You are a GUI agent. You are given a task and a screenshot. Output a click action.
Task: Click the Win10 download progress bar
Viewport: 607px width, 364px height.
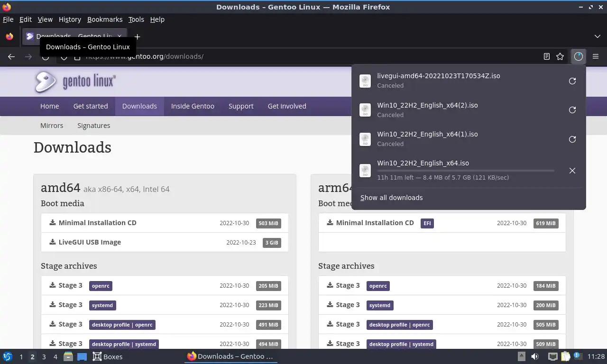[x=465, y=171]
